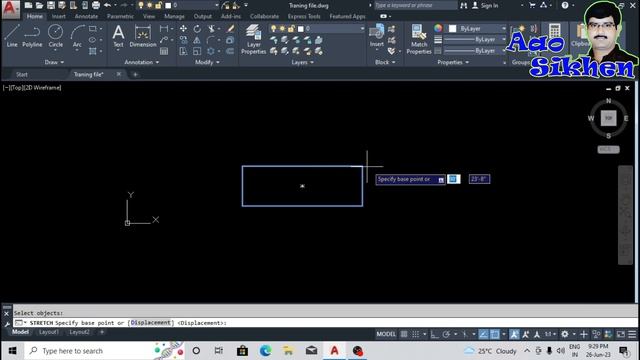Open Layer Properties manager
This screenshot has height=360, width=640.
point(253,39)
